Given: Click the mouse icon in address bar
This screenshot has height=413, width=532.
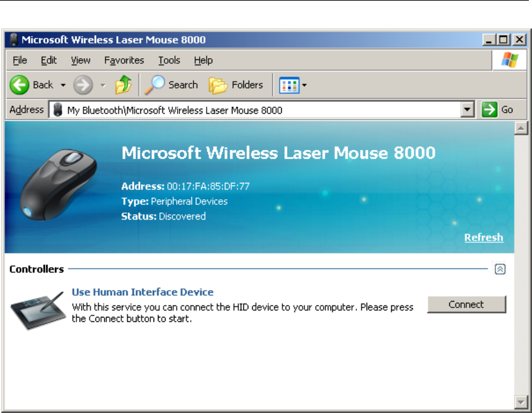Looking at the screenshot, I should (x=58, y=109).
